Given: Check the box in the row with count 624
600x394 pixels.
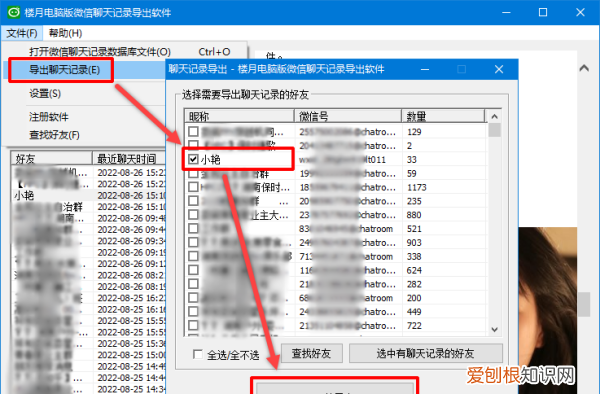Looking at the screenshot, I should [193, 270].
